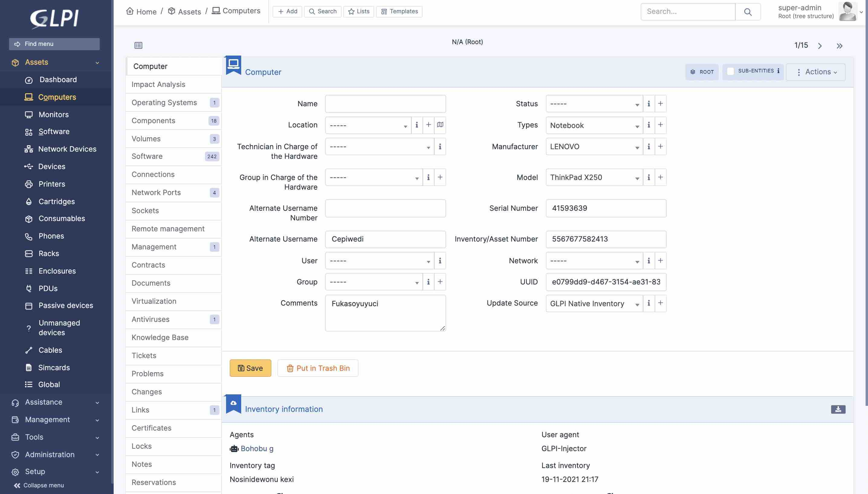Switch to Antiviruses tab
The width and height of the screenshot is (868, 494).
click(x=173, y=319)
